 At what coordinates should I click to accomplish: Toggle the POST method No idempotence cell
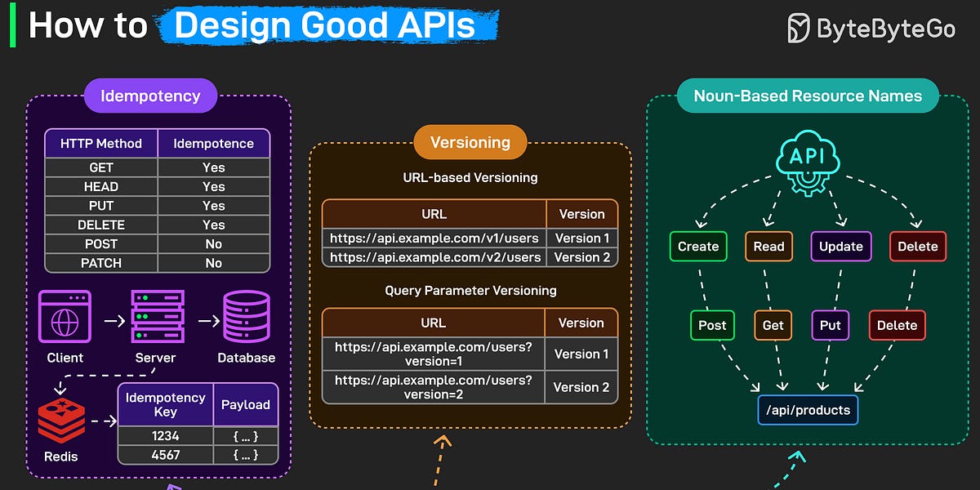tap(213, 243)
